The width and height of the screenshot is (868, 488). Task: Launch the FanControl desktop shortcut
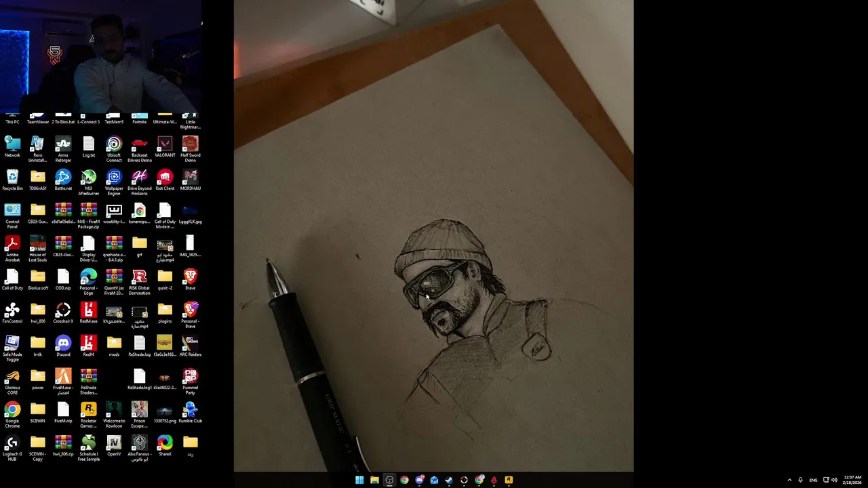click(12, 313)
